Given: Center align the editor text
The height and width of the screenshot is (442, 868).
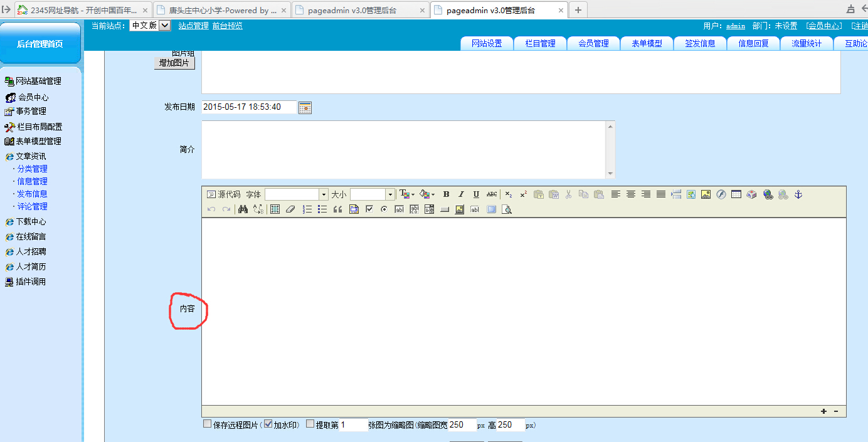Looking at the screenshot, I should 631,194.
